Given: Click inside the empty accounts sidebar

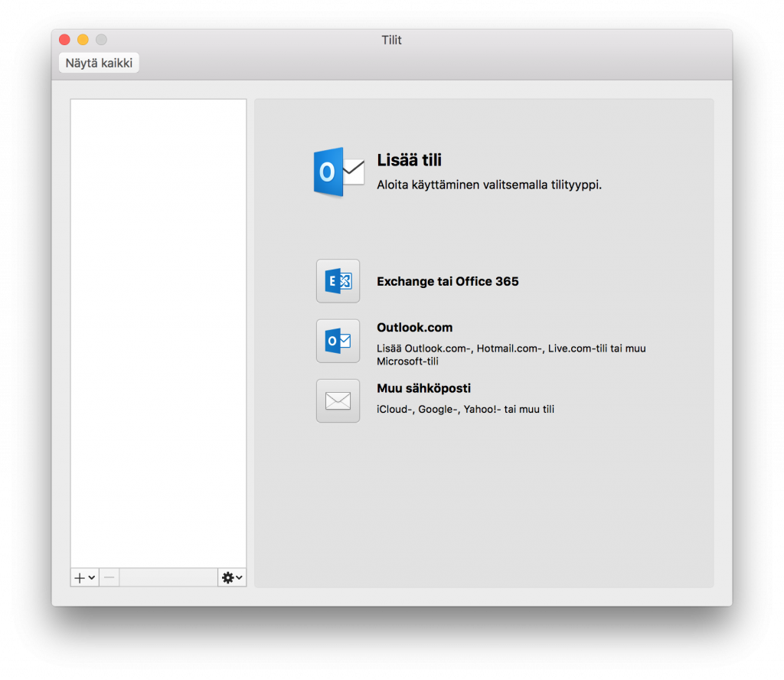Looking at the screenshot, I should pos(157,329).
